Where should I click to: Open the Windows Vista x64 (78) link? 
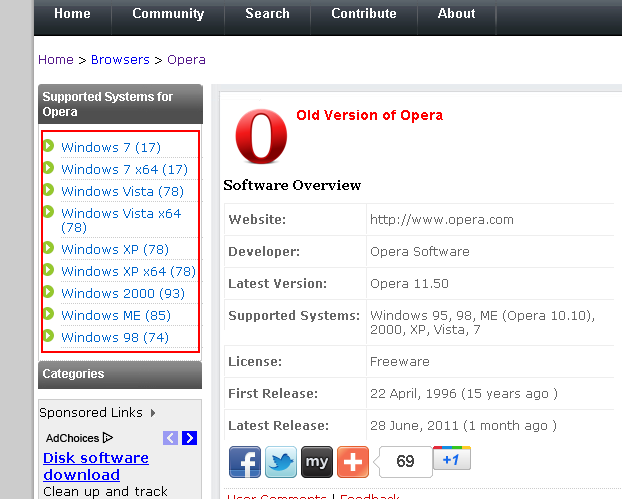(x=121, y=221)
